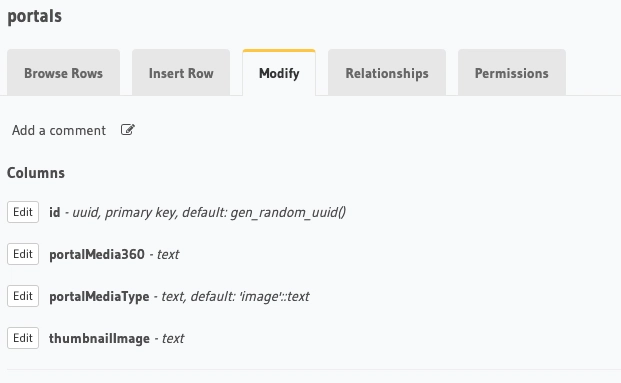Viewport: 621px width, 383px height.
Task: Edit the id column
Action: 23,212
